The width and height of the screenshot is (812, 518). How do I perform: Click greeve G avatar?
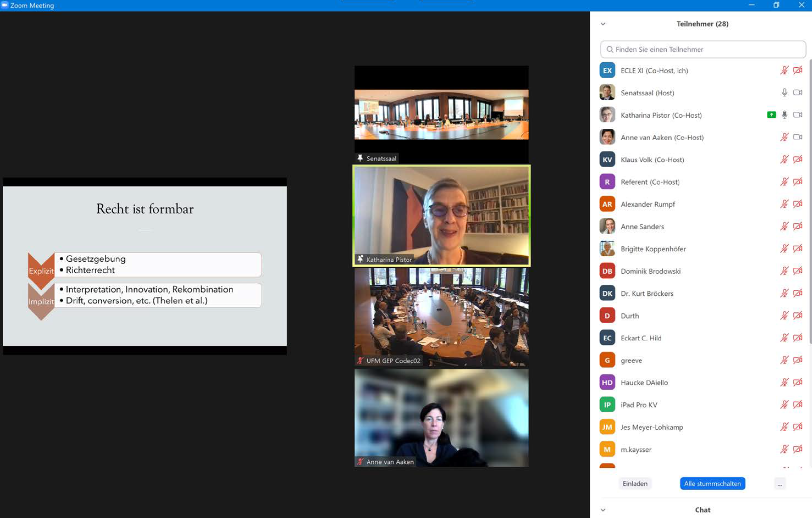click(607, 360)
